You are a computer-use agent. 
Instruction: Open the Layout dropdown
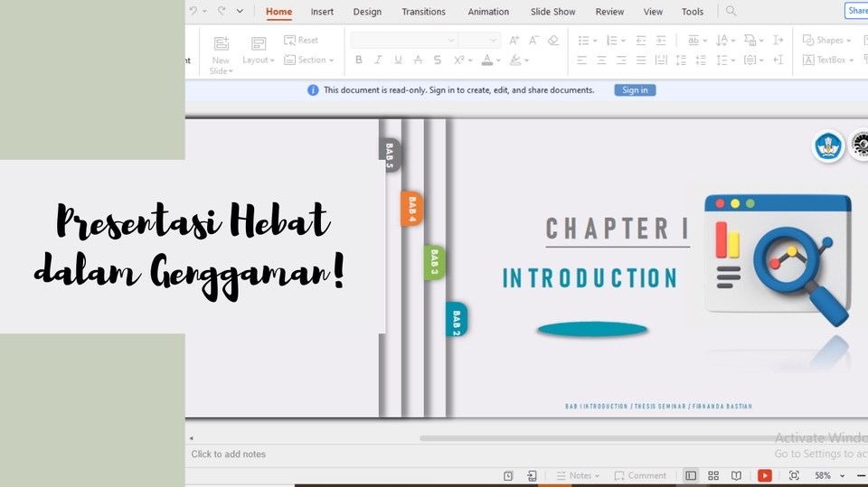pyautogui.click(x=259, y=60)
